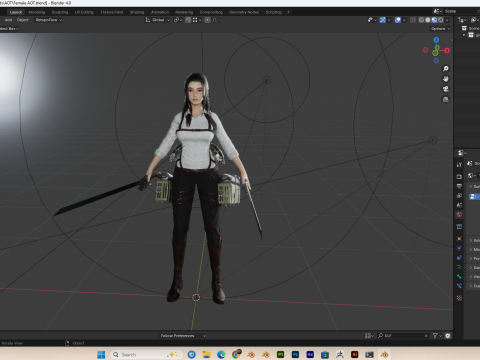The height and width of the screenshot is (360, 480).
Task: Open the Select Box tool dropdown
Action: [9, 29]
